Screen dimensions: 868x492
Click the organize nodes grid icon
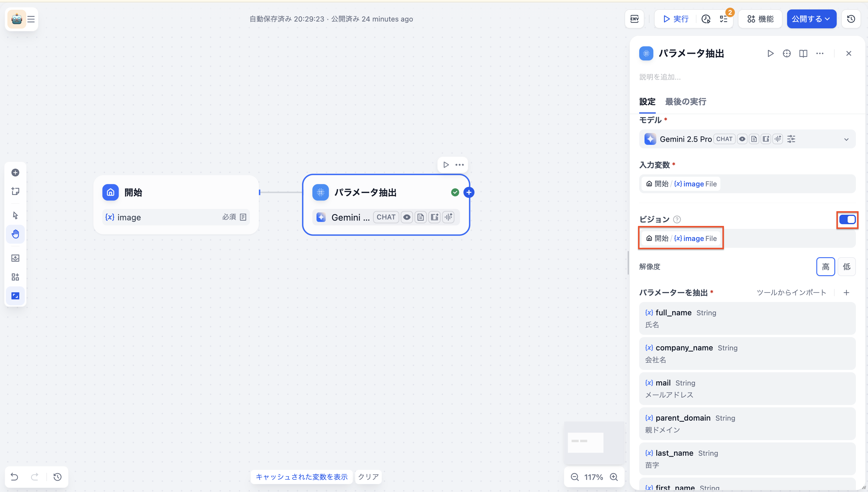[15, 277]
